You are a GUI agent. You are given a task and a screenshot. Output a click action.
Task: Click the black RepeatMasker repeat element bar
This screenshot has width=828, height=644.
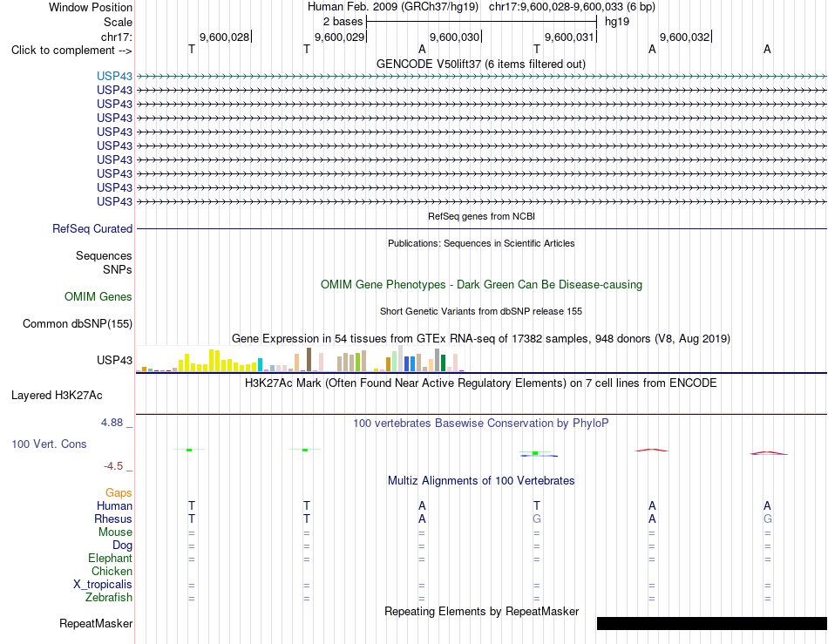[712, 623]
